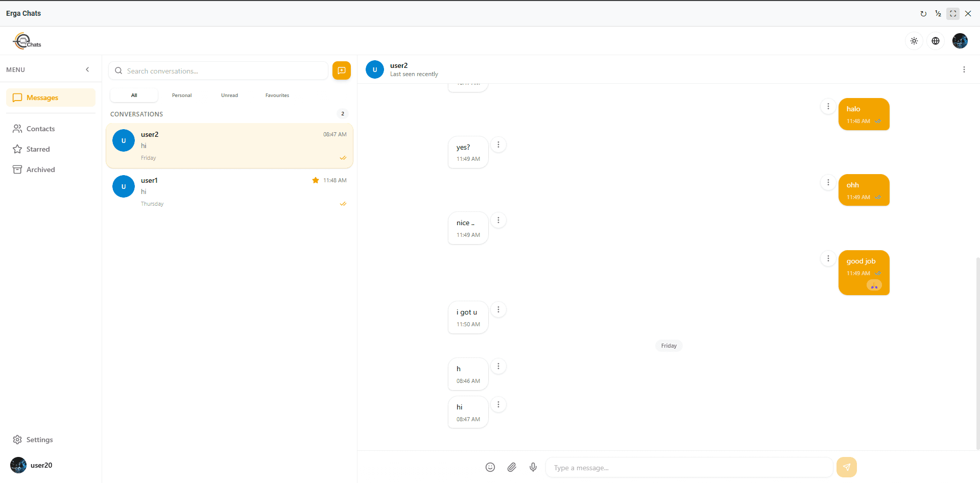The height and width of the screenshot is (483, 980).
Task: Start a new chat with the orange button
Action: pyautogui.click(x=342, y=70)
